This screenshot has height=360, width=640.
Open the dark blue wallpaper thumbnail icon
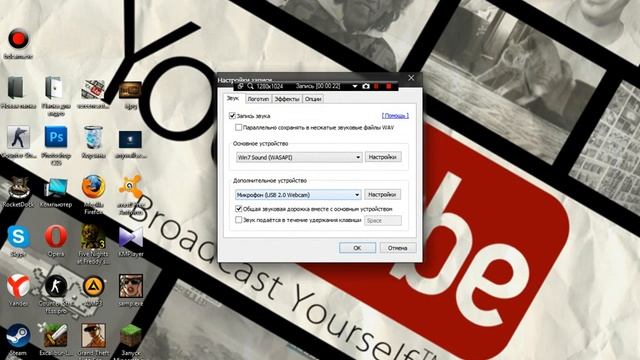click(130, 139)
